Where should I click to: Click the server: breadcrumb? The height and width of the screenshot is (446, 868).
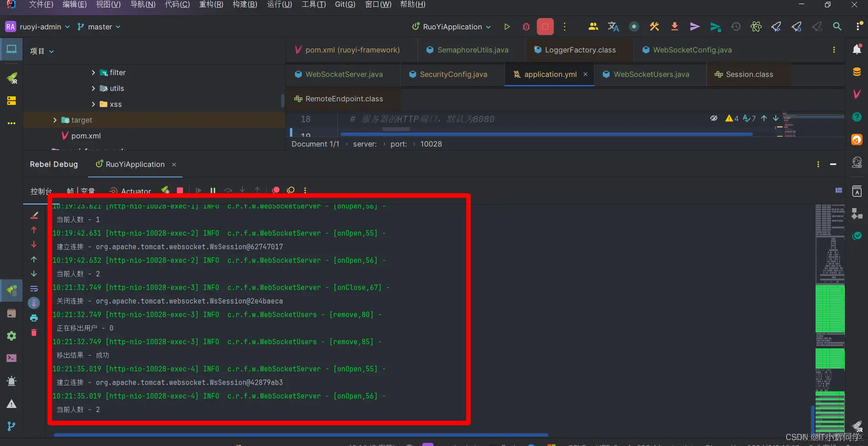pos(365,144)
